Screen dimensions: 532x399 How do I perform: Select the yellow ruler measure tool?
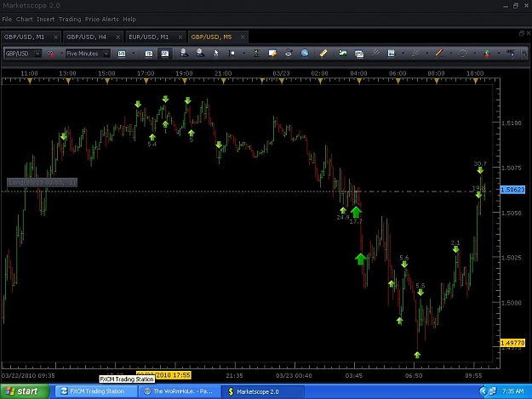click(x=323, y=54)
